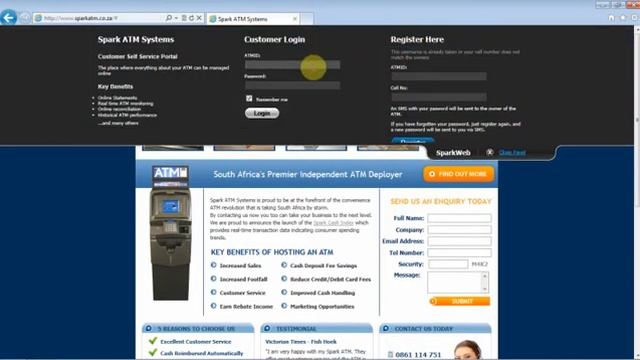The width and height of the screenshot is (640, 360).
Task: Click the KEY BENEFITS OF HOSTING AN ATM heading
Action: click(x=272, y=252)
